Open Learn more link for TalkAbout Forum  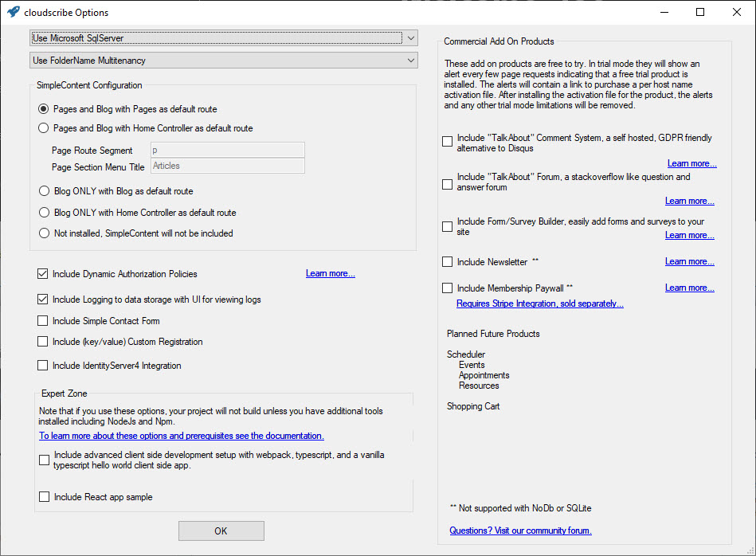(x=689, y=201)
